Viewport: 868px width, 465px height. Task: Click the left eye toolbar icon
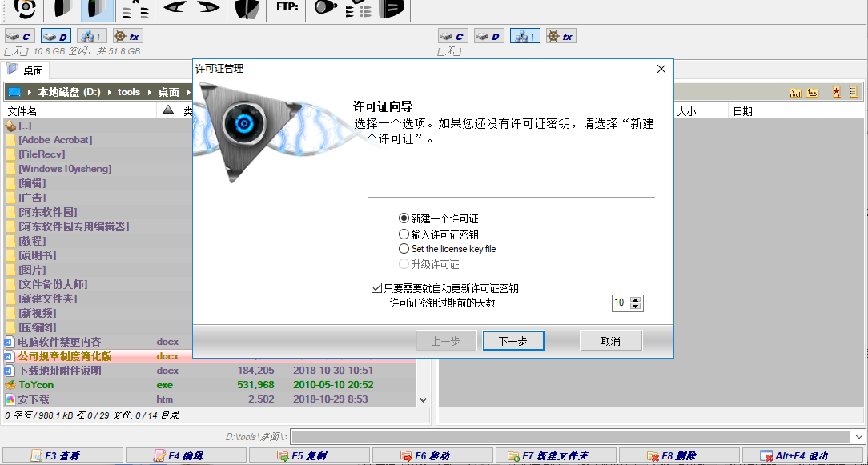tap(173, 8)
